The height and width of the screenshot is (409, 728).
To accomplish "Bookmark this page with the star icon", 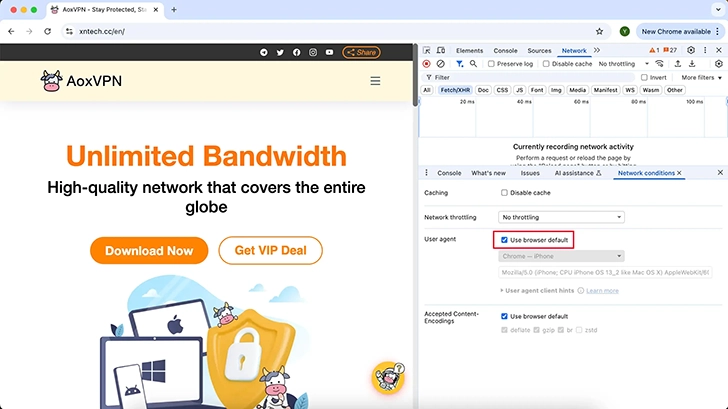I will (599, 32).
